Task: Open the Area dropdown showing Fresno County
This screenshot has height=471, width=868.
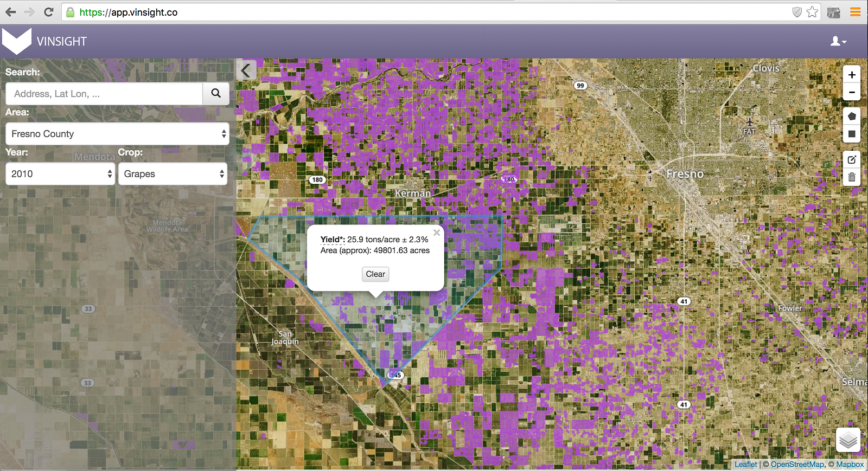Action: pos(117,134)
